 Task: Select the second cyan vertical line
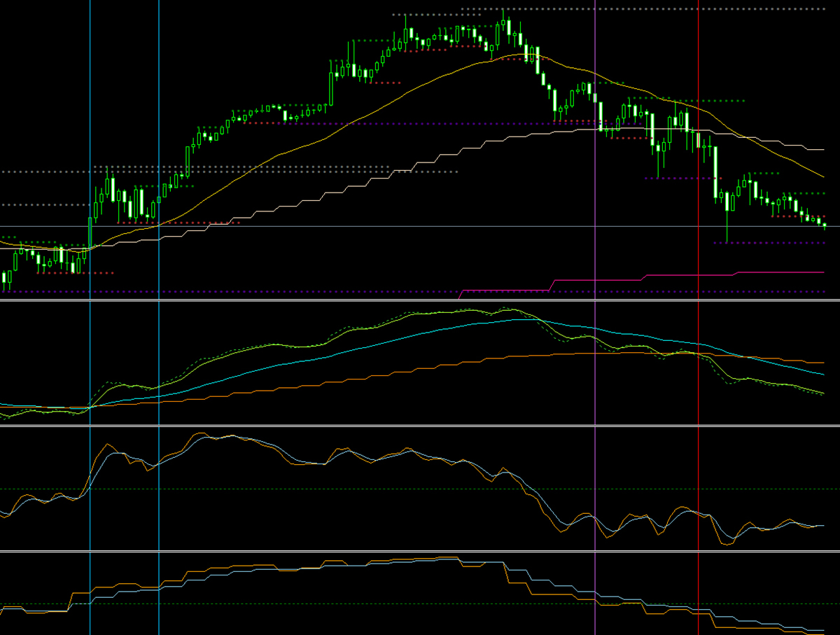tap(159, 317)
